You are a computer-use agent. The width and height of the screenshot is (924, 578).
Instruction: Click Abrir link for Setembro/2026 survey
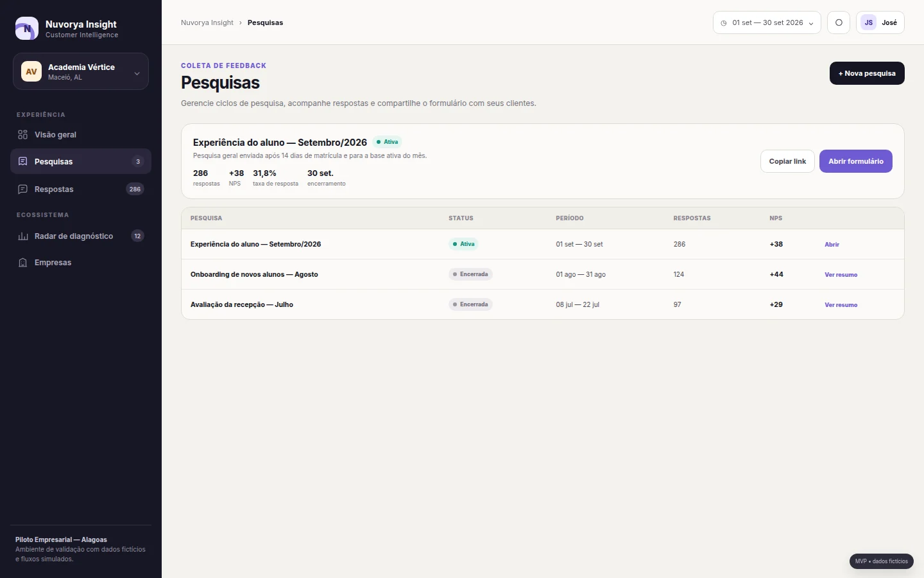[x=832, y=245]
